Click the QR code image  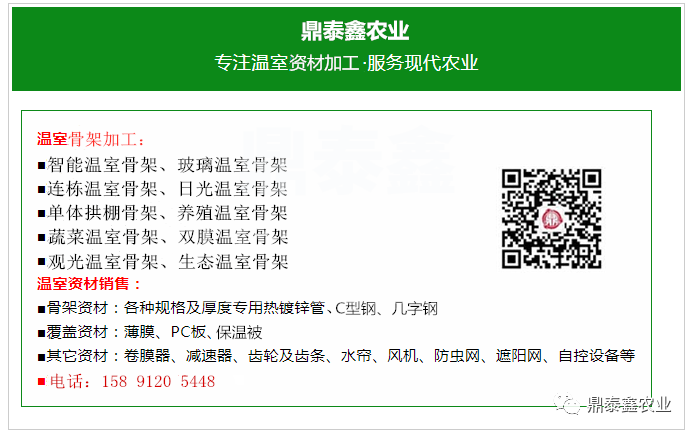pyautogui.click(x=551, y=218)
